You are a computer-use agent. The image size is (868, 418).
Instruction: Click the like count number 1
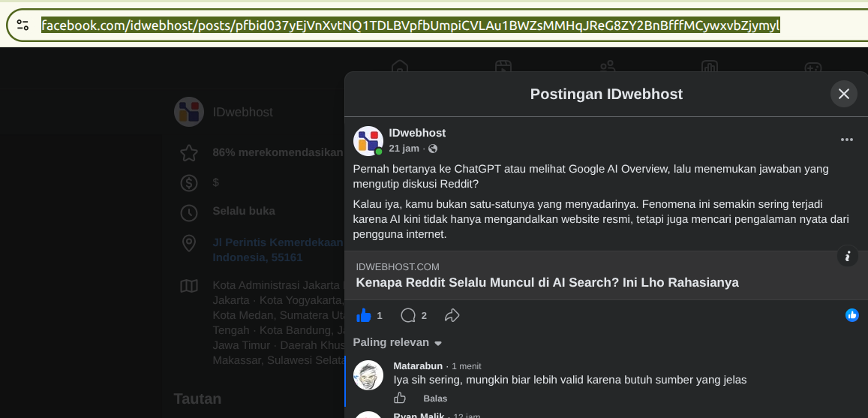[x=379, y=316]
